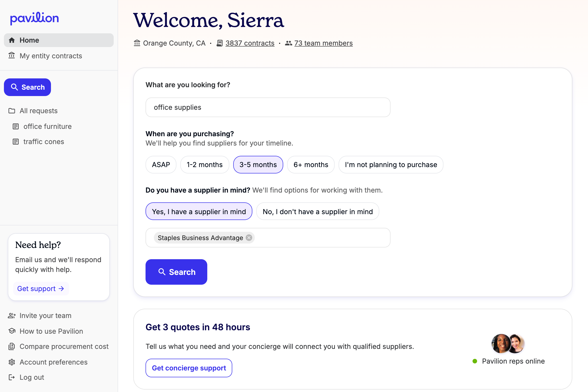Click Invite your team icon
The image size is (588, 392).
tap(12, 316)
